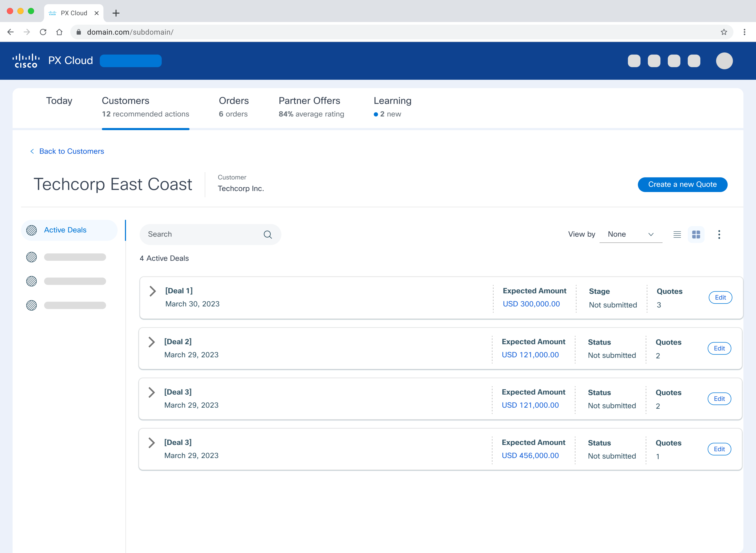
Task: Edit Deal 1 with Edit button
Action: (x=720, y=297)
